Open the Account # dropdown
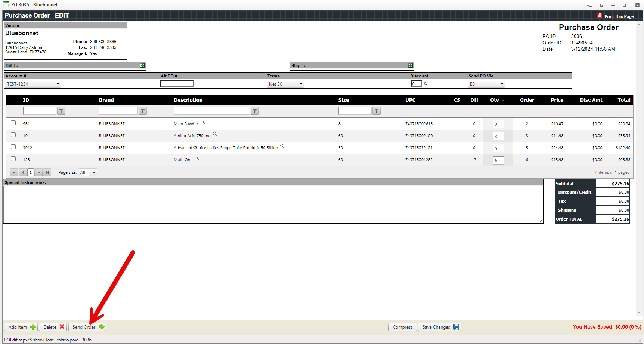The width and height of the screenshot is (644, 344). pyautogui.click(x=33, y=84)
